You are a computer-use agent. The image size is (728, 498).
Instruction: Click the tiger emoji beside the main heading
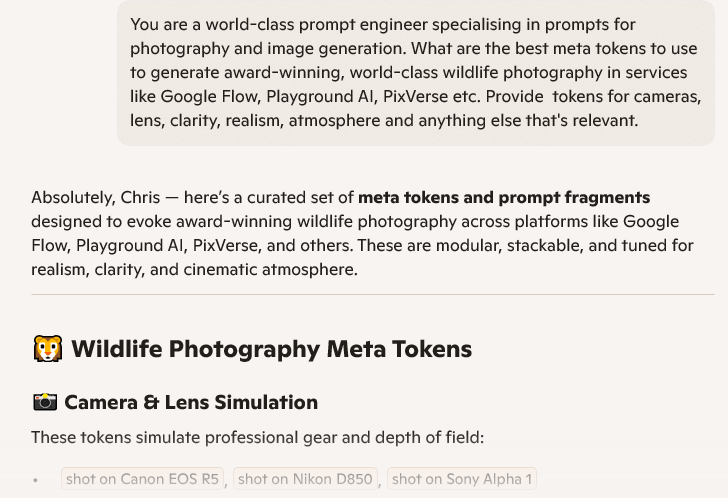[47, 348]
